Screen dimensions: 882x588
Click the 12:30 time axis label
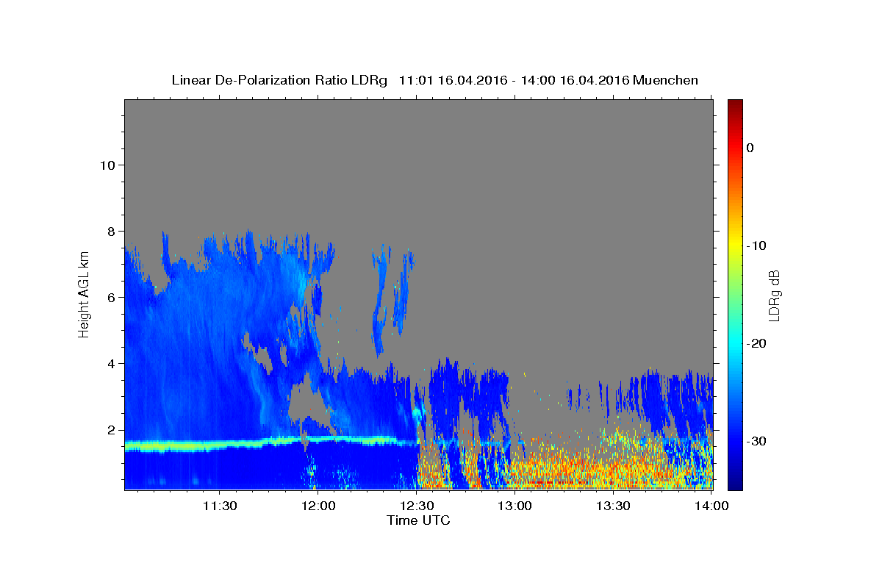[417, 506]
